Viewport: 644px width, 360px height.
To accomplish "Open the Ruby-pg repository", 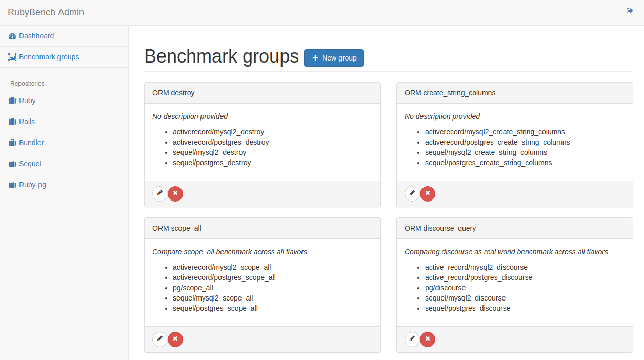I will [x=32, y=185].
